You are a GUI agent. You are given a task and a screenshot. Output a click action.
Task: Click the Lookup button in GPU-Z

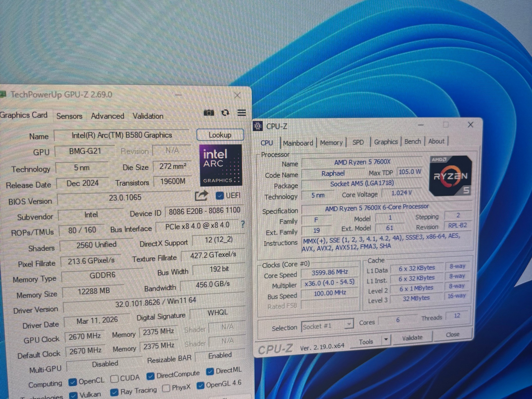pyautogui.click(x=220, y=135)
